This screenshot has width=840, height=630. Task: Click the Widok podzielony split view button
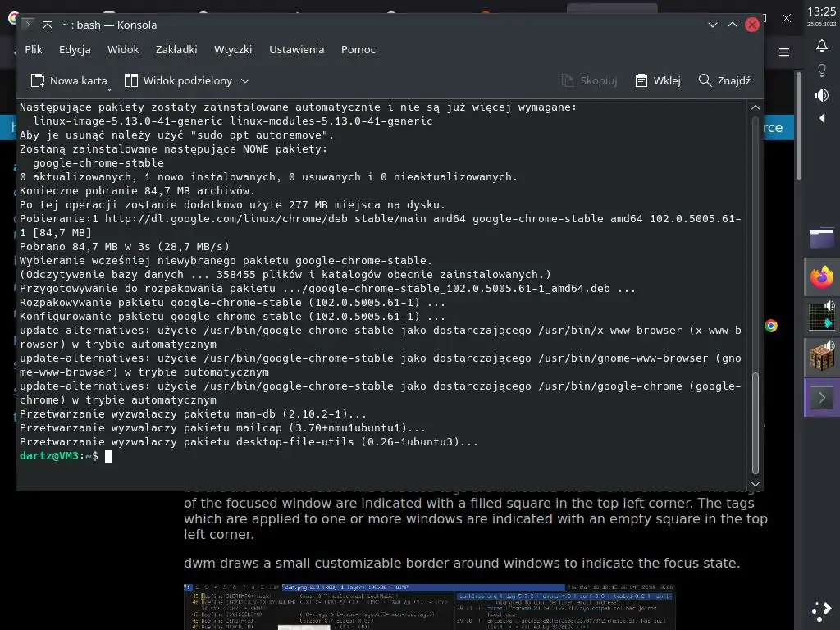point(178,81)
